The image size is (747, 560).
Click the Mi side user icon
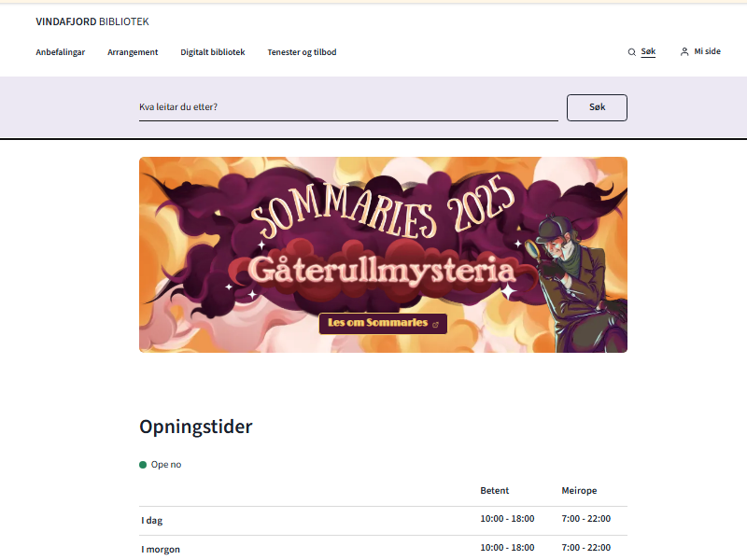684,52
